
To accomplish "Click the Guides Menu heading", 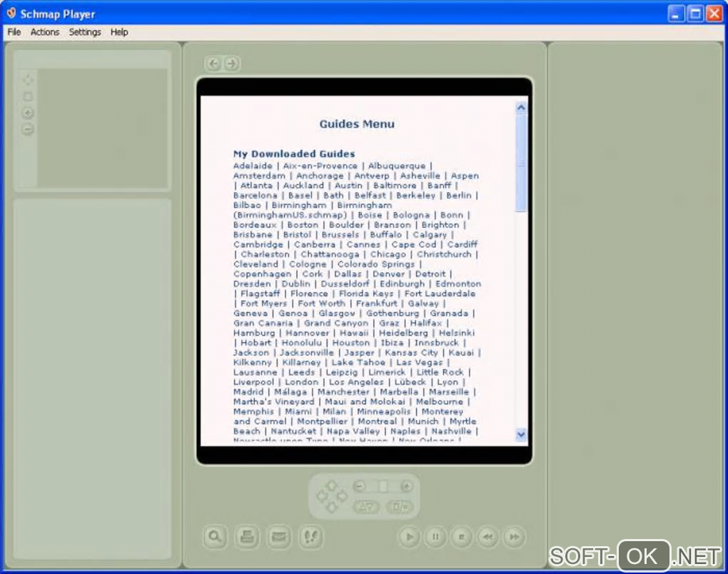I will [x=357, y=124].
